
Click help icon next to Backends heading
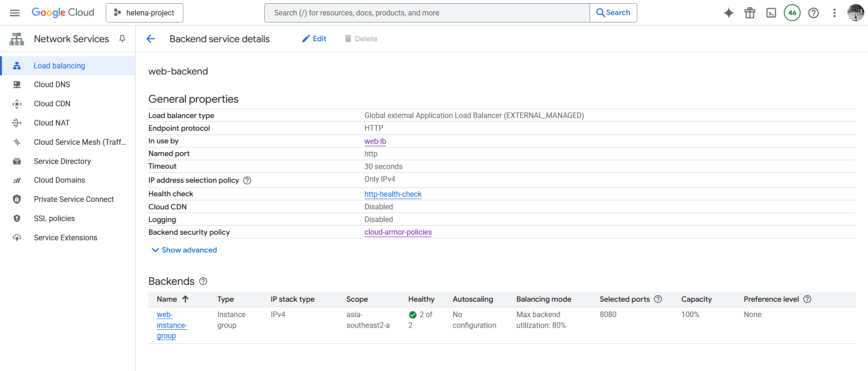click(203, 281)
